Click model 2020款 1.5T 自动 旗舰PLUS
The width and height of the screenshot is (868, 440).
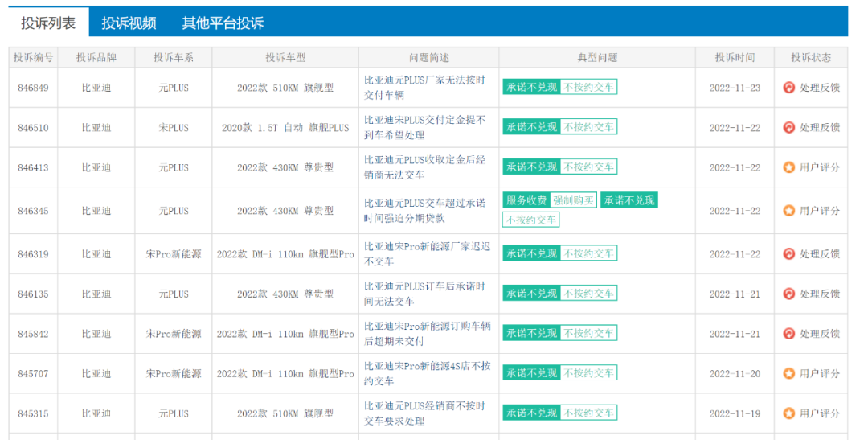285,127
